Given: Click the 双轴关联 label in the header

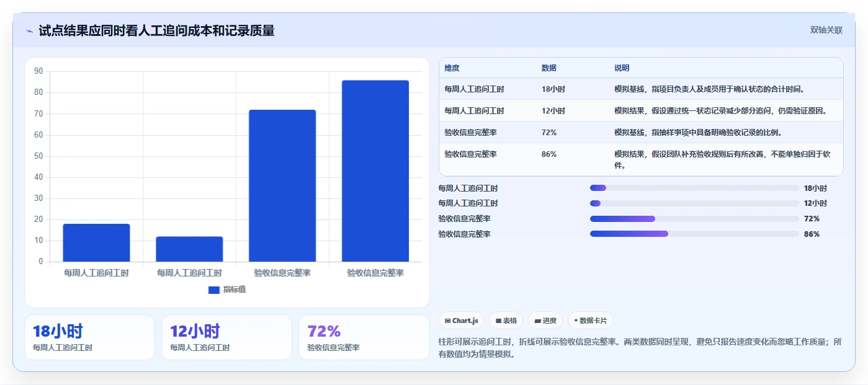Looking at the screenshot, I should click(x=826, y=30).
